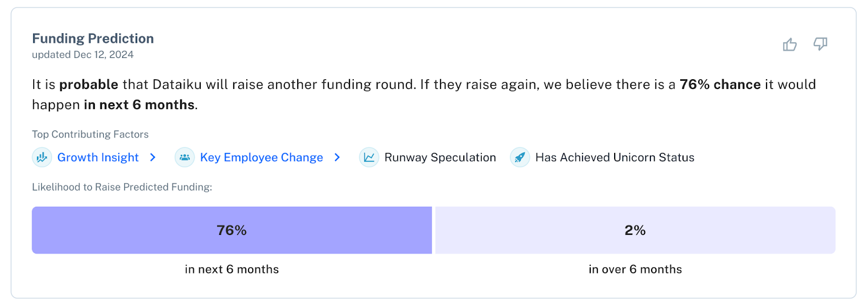Click the Runway Speculation factor label
Viewport: 868px width, 307px height.
440,158
